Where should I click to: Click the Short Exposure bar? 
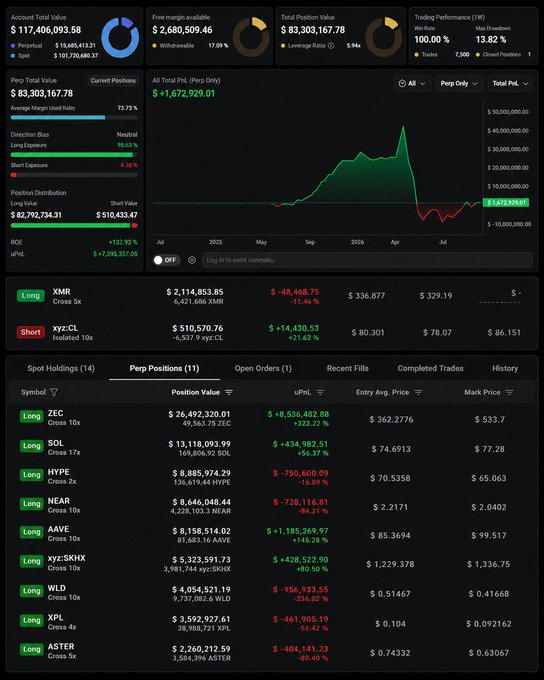click(x=74, y=175)
